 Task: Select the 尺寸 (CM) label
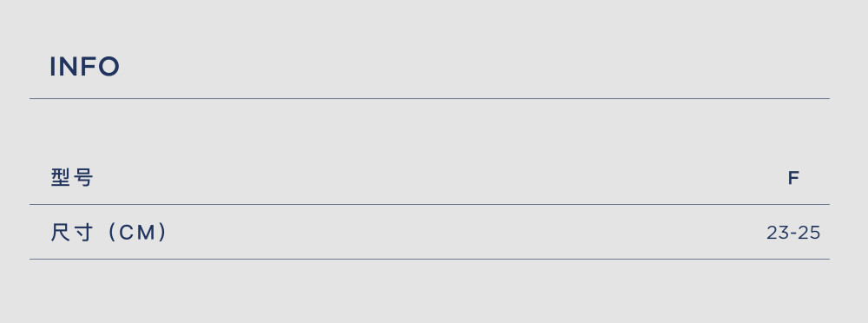(108, 232)
